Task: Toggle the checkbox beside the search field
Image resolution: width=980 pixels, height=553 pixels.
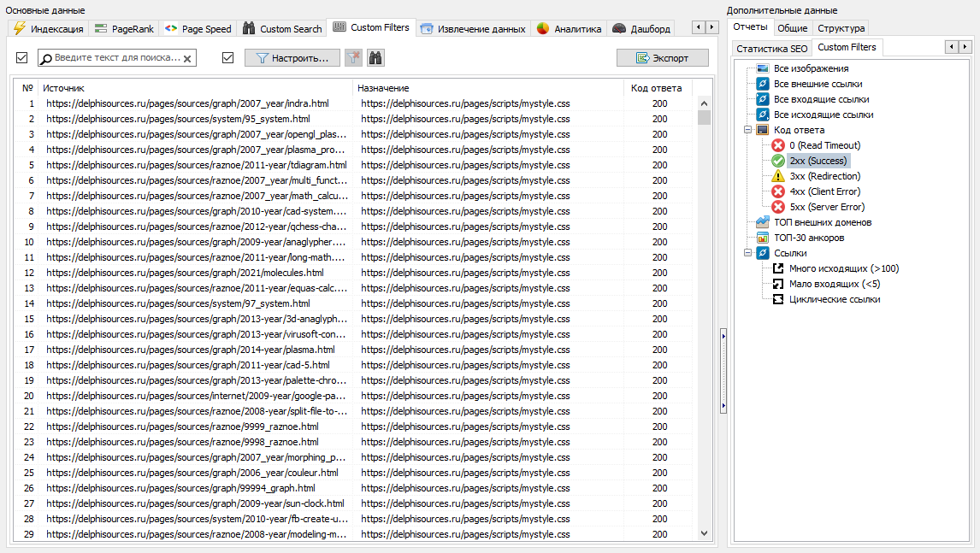Action: [x=22, y=58]
